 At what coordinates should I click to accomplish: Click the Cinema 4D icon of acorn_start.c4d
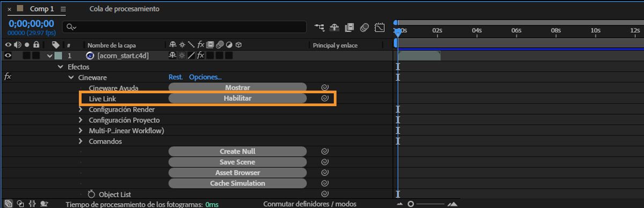[90, 55]
